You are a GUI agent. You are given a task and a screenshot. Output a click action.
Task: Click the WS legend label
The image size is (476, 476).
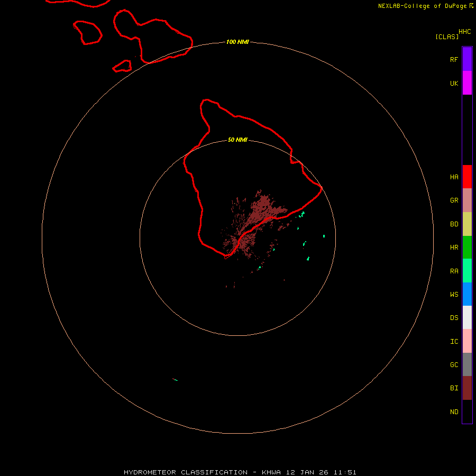(x=454, y=294)
